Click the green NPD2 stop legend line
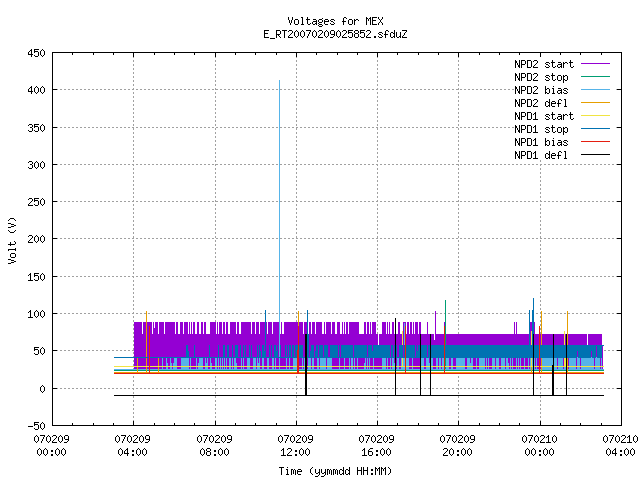 click(596, 77)
